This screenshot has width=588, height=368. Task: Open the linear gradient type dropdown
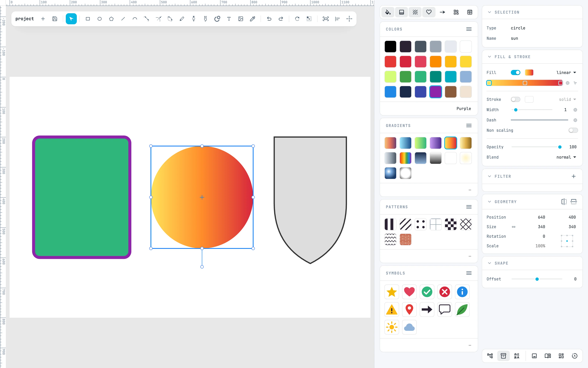click(566, 72)
